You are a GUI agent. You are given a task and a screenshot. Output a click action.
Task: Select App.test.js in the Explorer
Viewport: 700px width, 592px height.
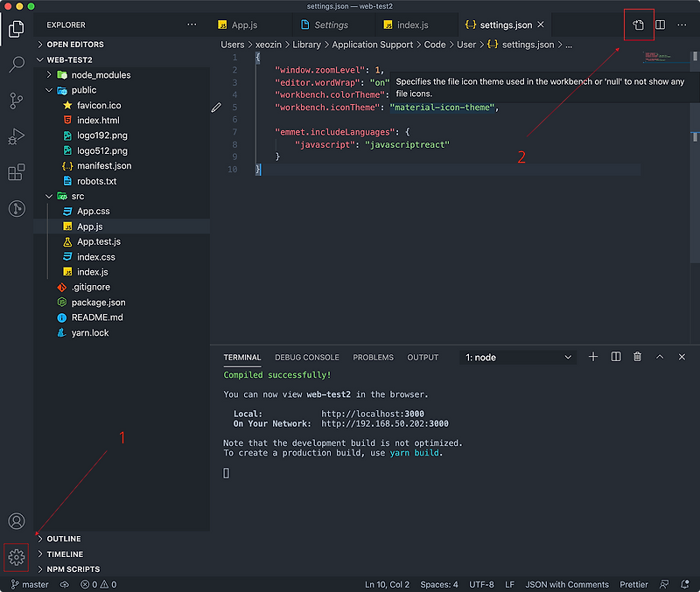[x=96, y=241]
